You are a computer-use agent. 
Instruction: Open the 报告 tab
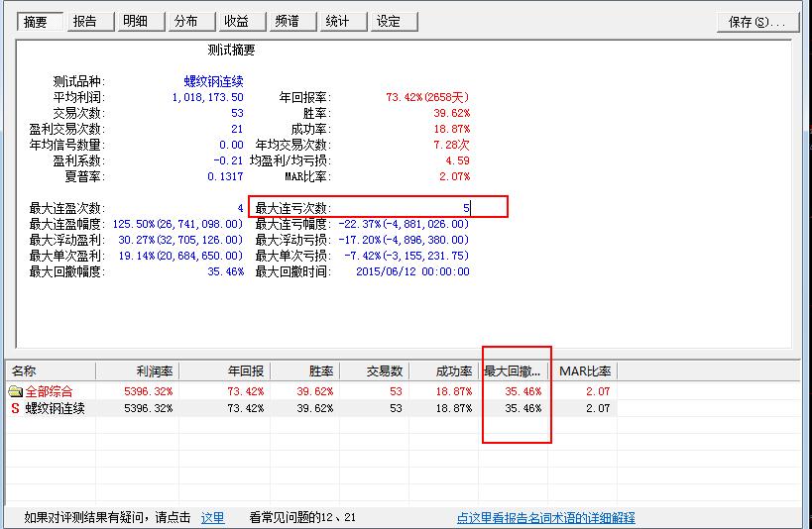(x=90, y=21)
